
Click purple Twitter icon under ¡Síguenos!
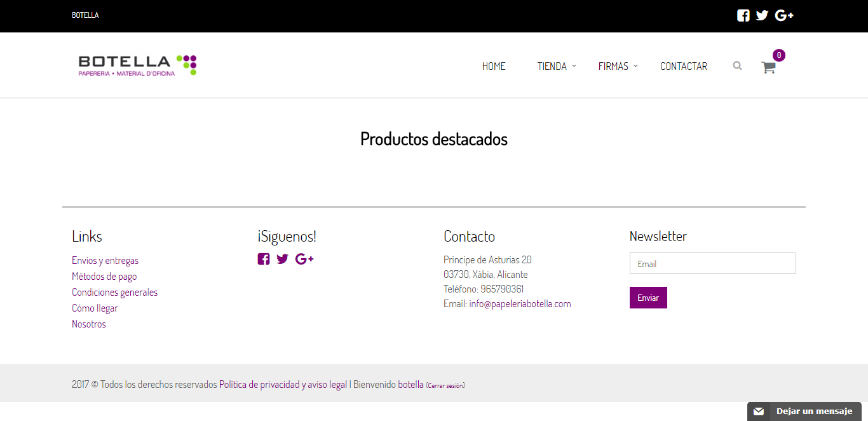[x=282, y=259]
